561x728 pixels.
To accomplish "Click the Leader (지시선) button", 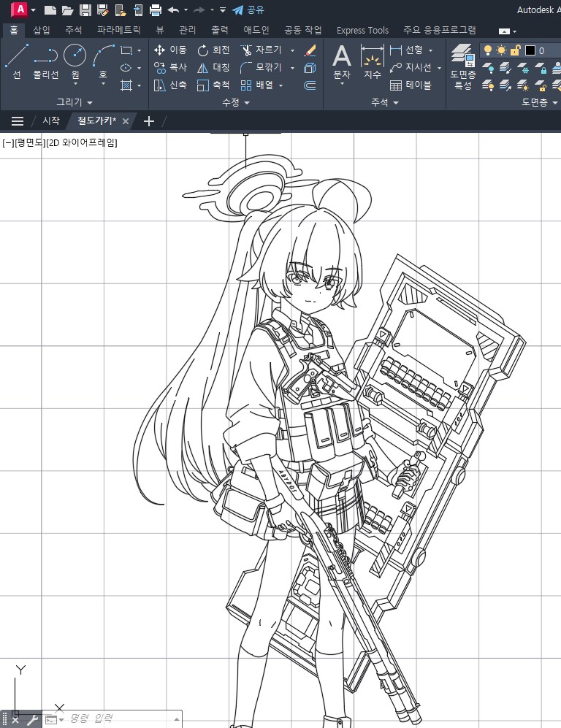I will (411, 67).
